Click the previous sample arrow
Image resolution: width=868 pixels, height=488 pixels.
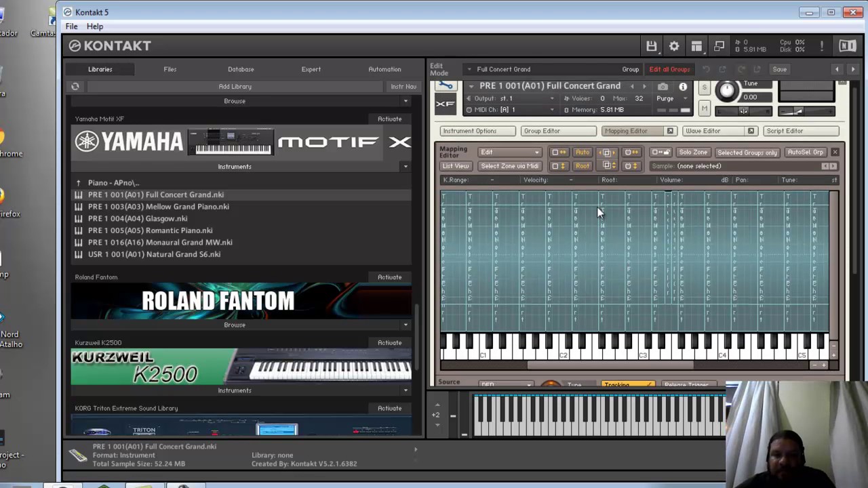825,166
